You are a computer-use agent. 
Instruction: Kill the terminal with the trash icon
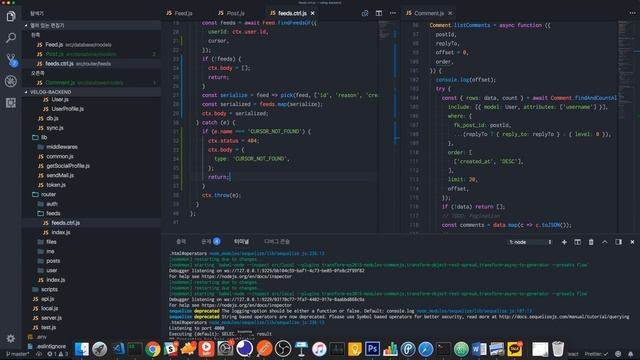[591, 242]
